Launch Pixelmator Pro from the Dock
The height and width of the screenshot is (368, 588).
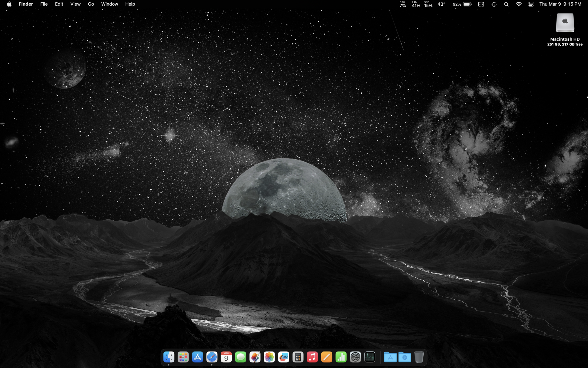[x=255, y=357]
